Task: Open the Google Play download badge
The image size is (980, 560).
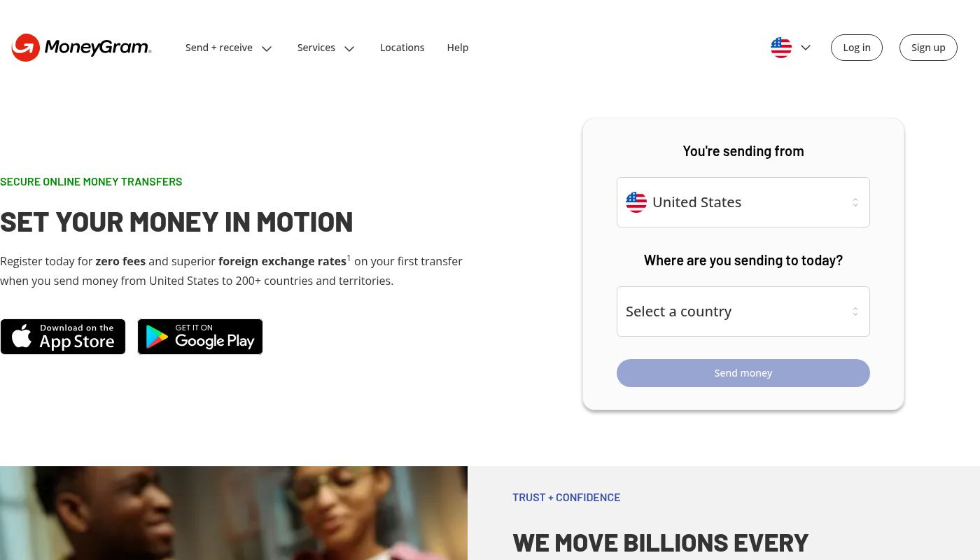Action: coord(200,337)
